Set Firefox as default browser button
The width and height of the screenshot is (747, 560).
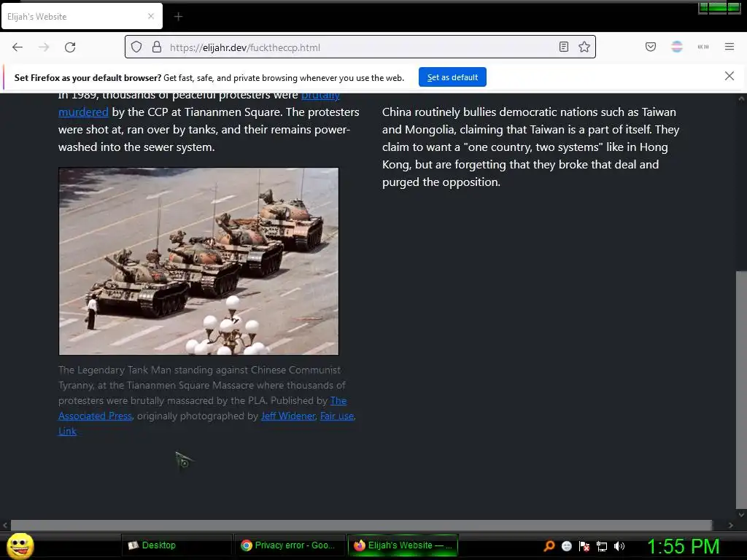[452, 77]
